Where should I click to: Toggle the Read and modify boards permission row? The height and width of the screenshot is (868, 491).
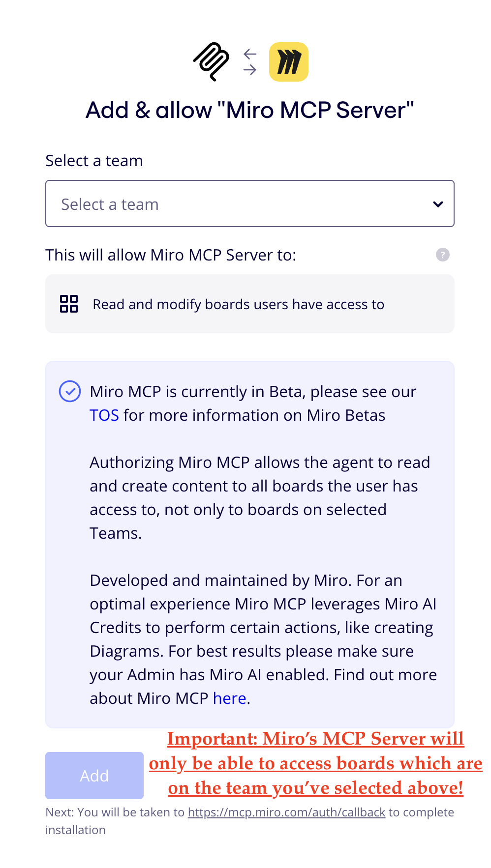point(250,304)
